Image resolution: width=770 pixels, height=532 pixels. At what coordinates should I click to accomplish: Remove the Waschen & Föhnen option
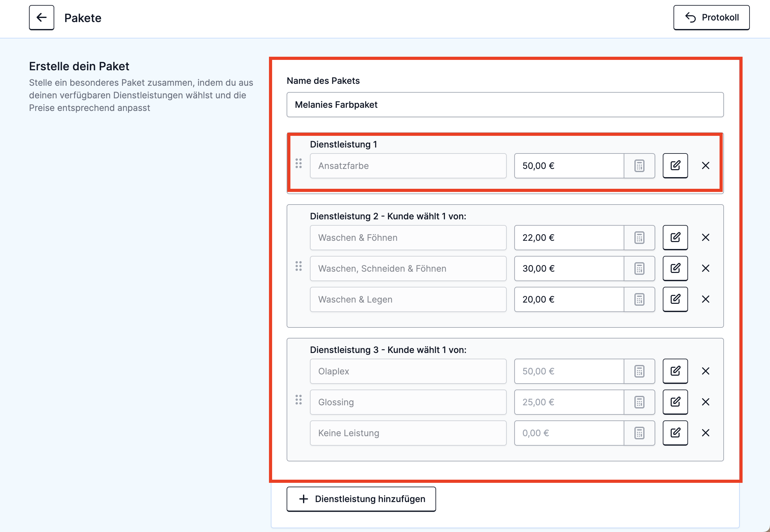706,238
